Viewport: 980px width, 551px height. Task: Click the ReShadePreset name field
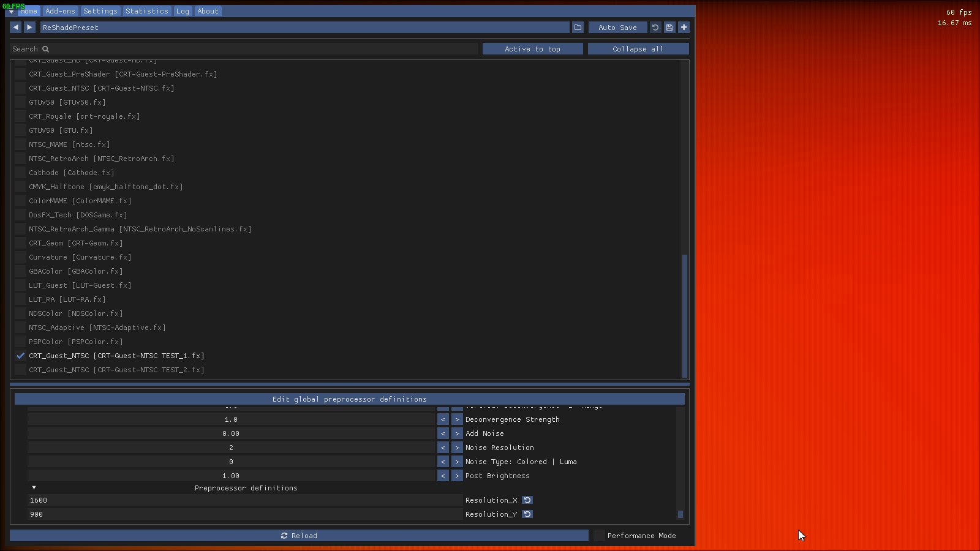click(x=304, y=28)
